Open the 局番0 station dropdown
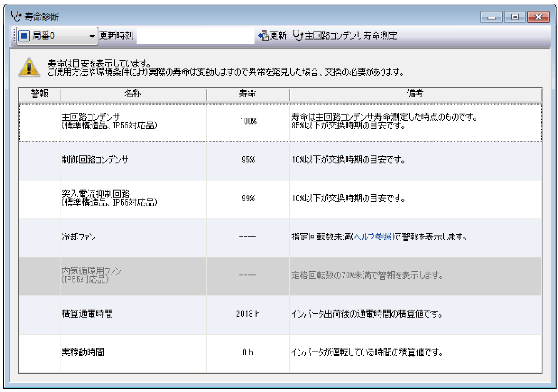 pyautogui.click(x=92, y=36)
